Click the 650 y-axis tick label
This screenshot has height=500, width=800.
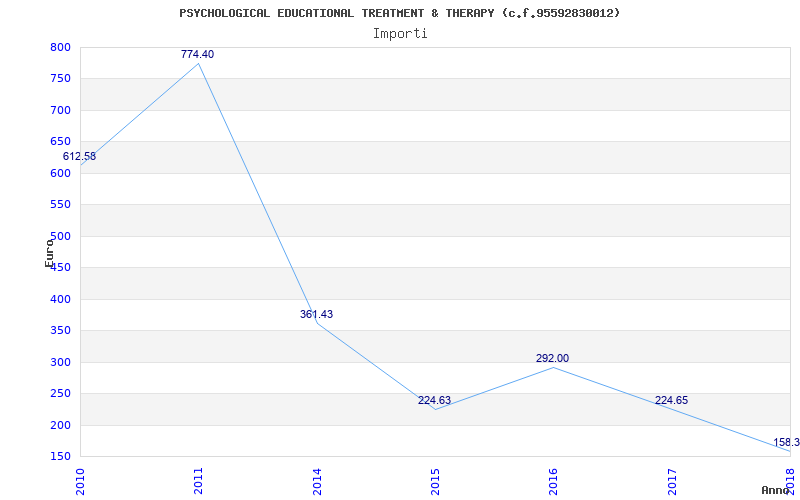coord(60,142)
